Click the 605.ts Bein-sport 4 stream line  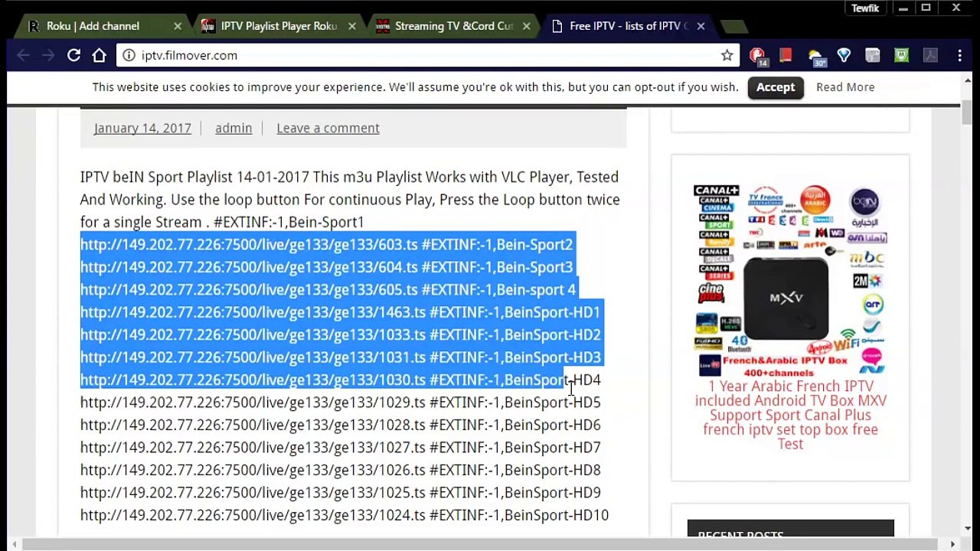328,289
